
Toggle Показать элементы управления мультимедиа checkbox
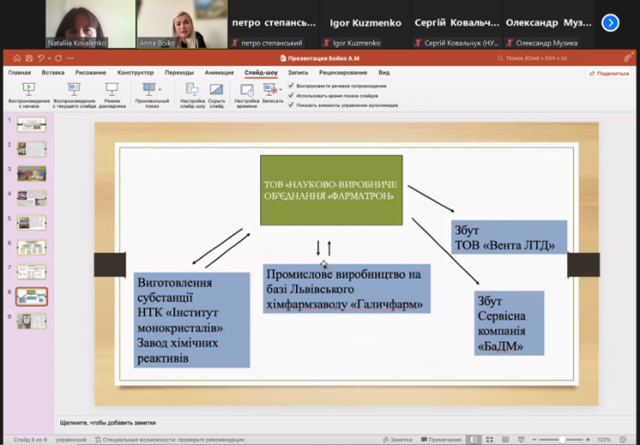[x=291, y=105]
